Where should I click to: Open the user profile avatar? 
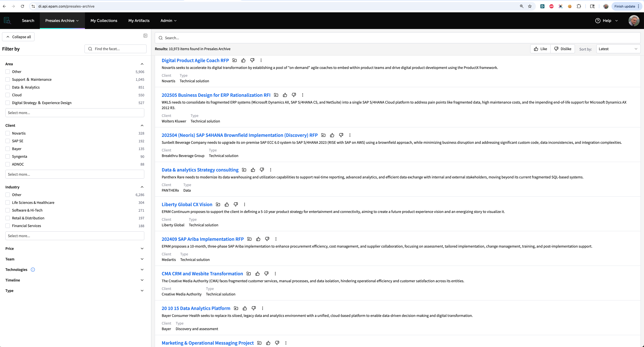click(634, 21)
